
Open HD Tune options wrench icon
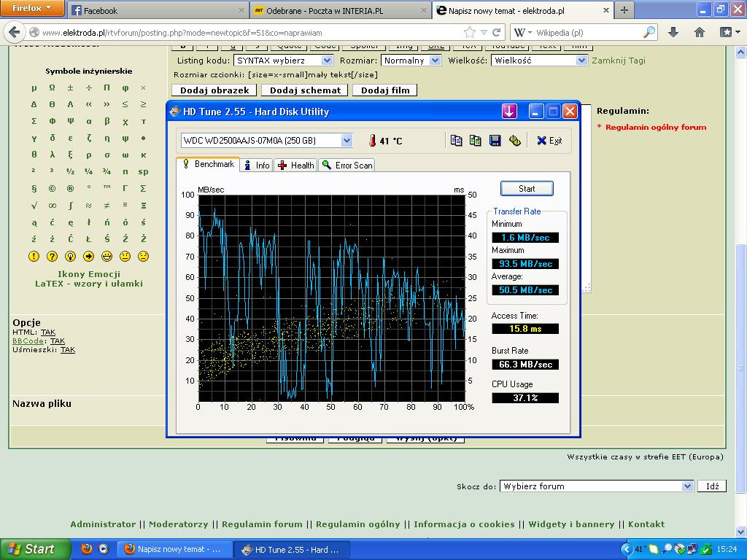click(514, 141)
